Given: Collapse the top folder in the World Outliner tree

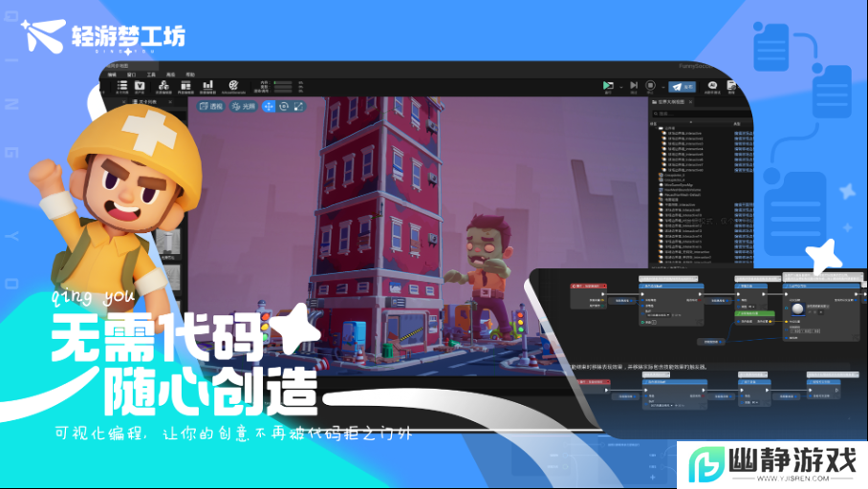Looking at the screenshot, I should coord(657,127).
